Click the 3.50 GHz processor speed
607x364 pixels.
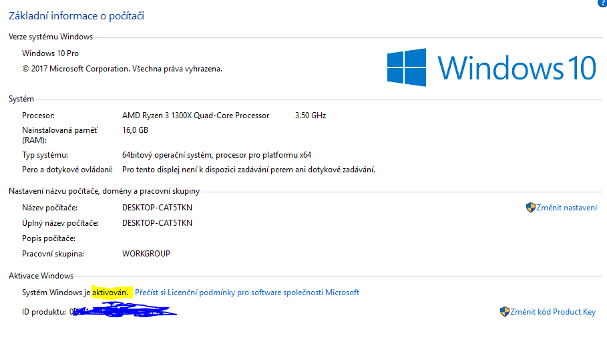point(311,116)
